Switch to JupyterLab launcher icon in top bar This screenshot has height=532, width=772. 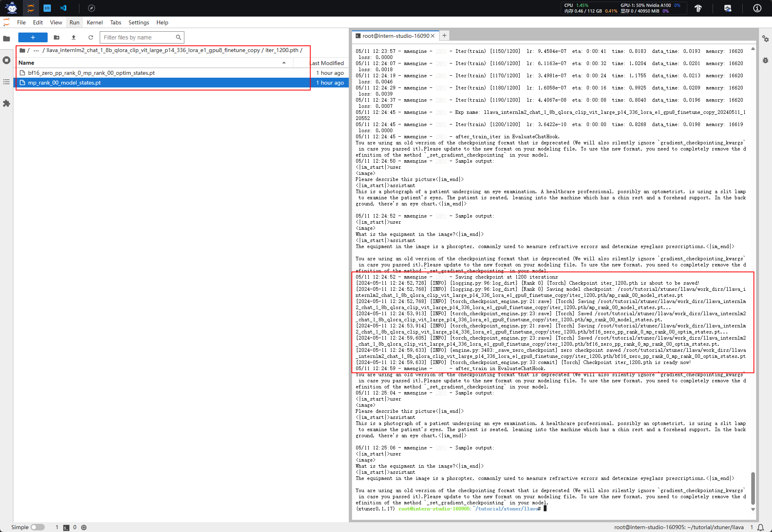tap(31, 8)
